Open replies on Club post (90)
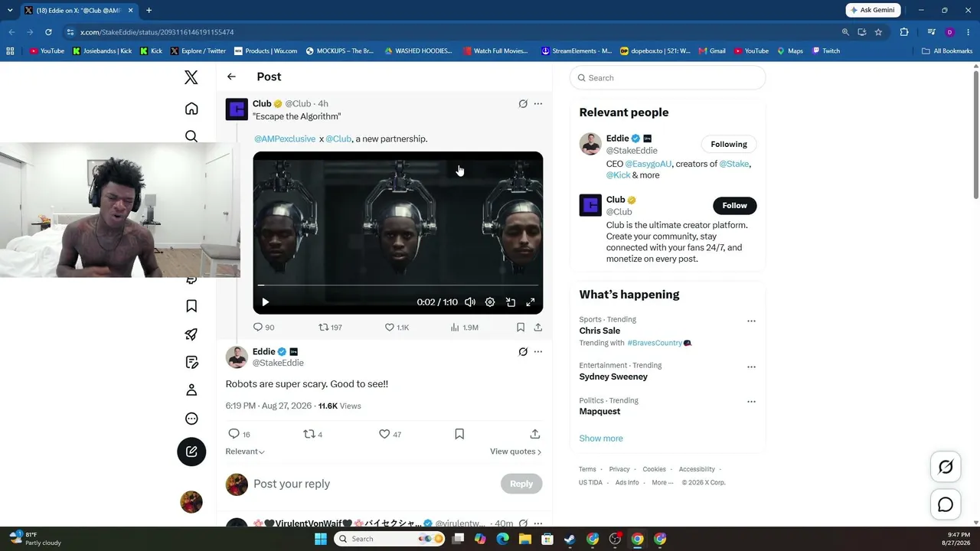This screenshot has height=551, width=980. 264,328
